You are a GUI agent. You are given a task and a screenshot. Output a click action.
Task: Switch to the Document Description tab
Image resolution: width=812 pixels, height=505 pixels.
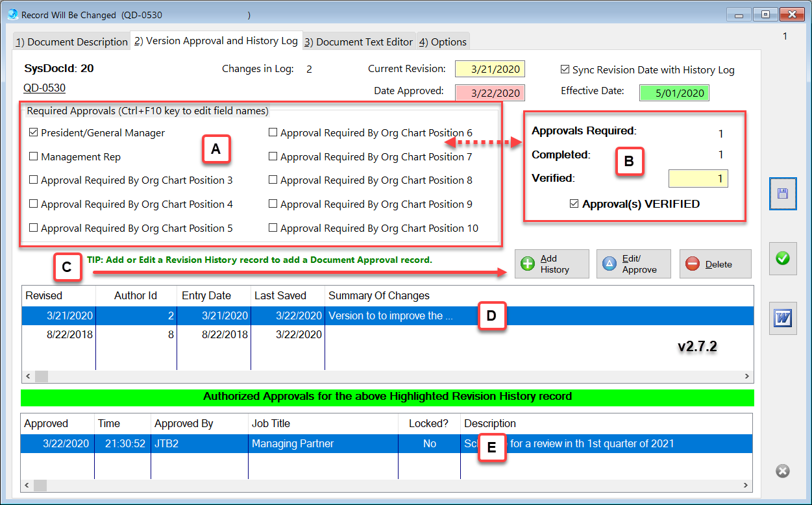(71, 42)
